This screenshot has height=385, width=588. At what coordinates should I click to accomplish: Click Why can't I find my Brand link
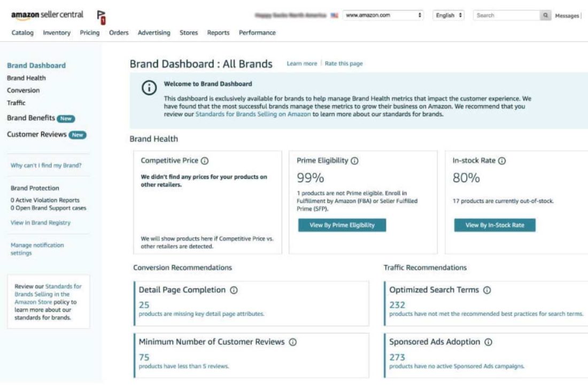[x=46, y=166]
